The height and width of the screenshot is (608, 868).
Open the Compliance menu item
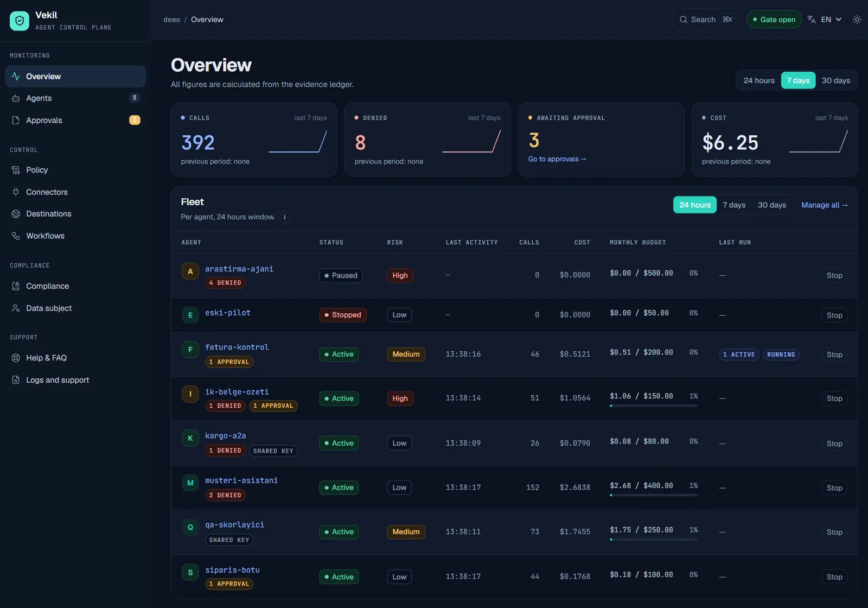pos(75,286)
